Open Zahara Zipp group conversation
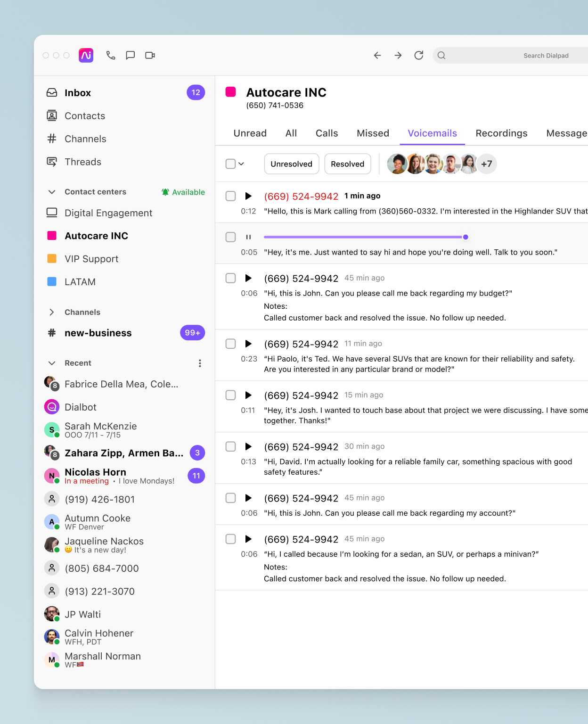This screenshot has height=724, width=588. pos(124,453)
